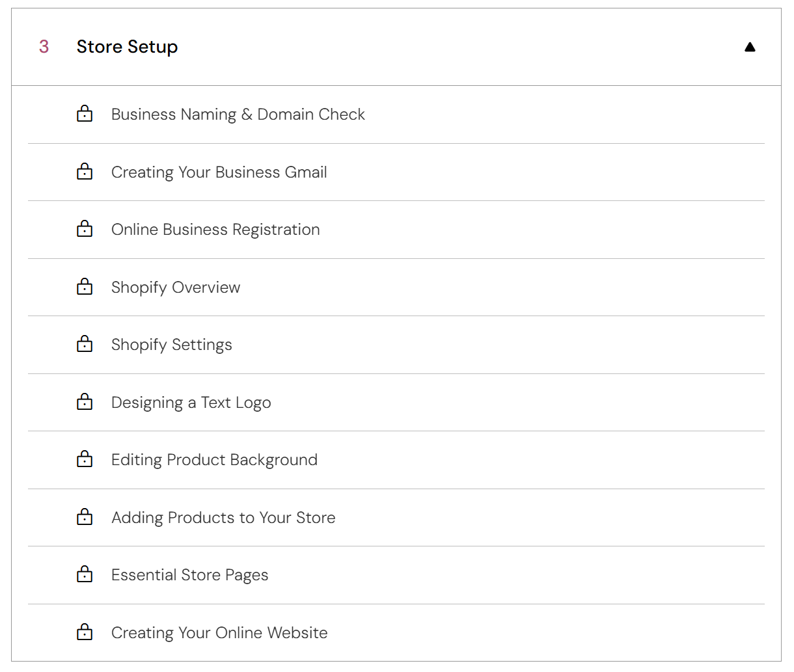Click lock icon beside Editing Product Background
Viewport: 794px width, 672px height.
(x=85, y=459)
